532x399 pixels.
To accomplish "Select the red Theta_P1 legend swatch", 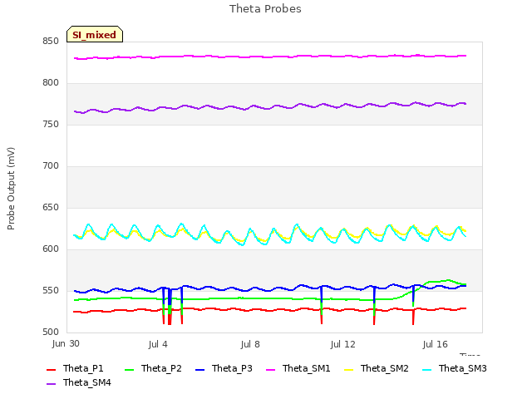I will (51, 369).
